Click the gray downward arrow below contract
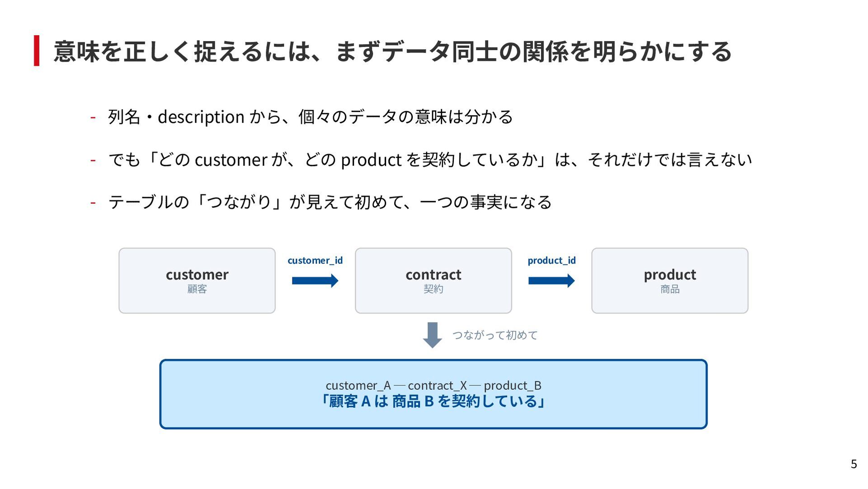Viewport: 868px width, 489px height. coord(432,335)
